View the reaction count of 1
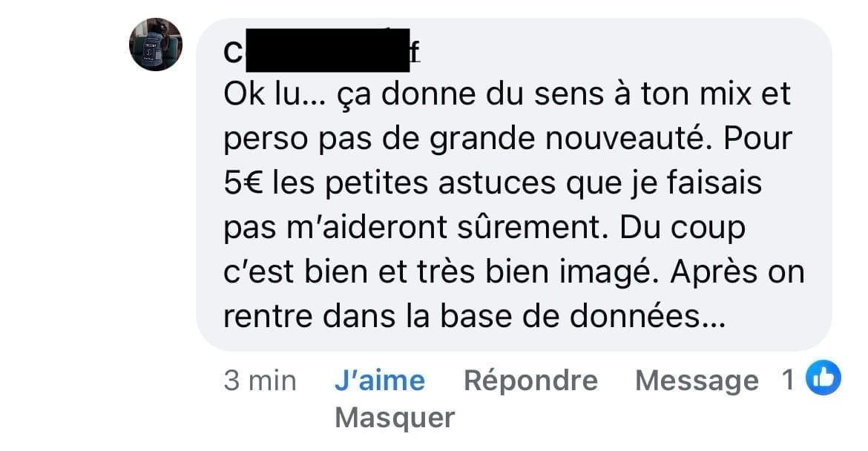868x451 pixels. pyautogui.click(x=788, y=380)
